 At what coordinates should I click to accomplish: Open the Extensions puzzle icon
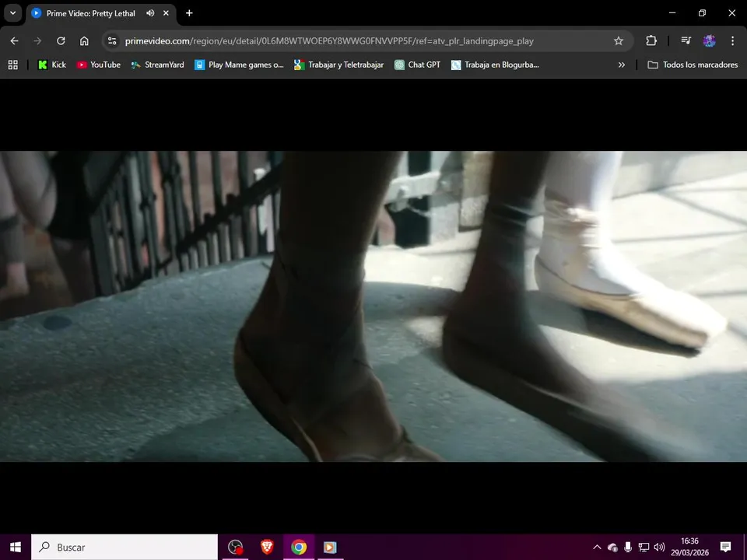pos(651,41)
